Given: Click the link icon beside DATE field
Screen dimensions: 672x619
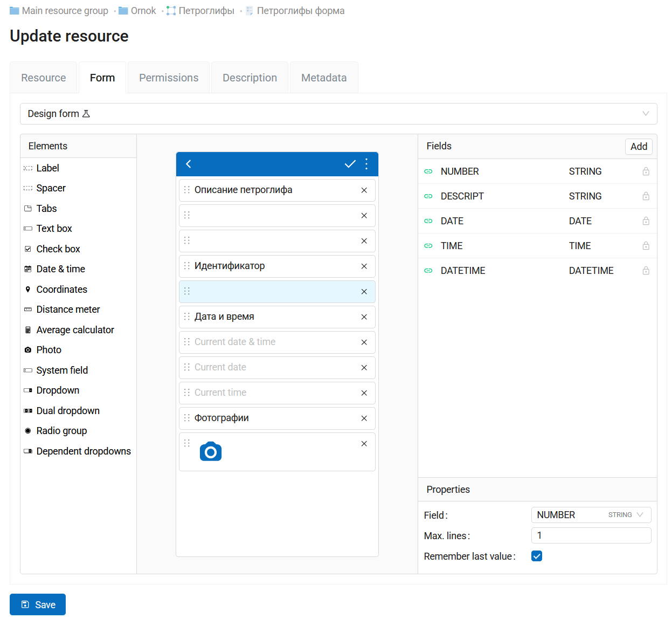Looking at the screenshot, I should coord(428,221).
